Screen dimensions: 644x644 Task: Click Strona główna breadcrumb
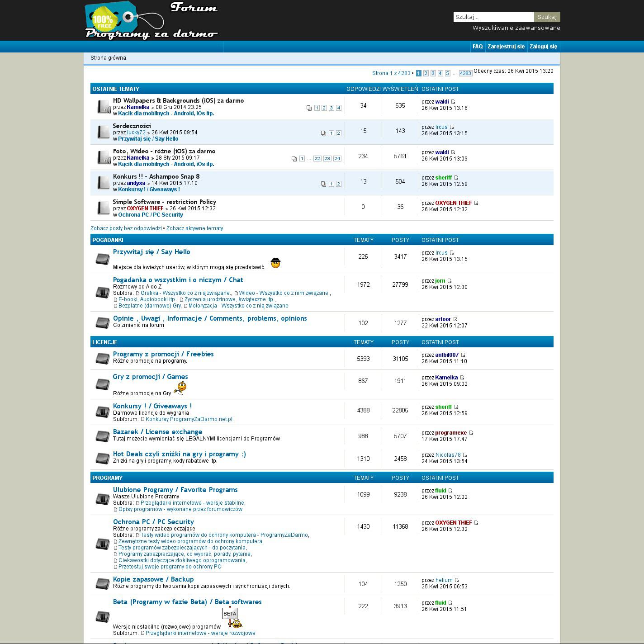click(108, 58)
